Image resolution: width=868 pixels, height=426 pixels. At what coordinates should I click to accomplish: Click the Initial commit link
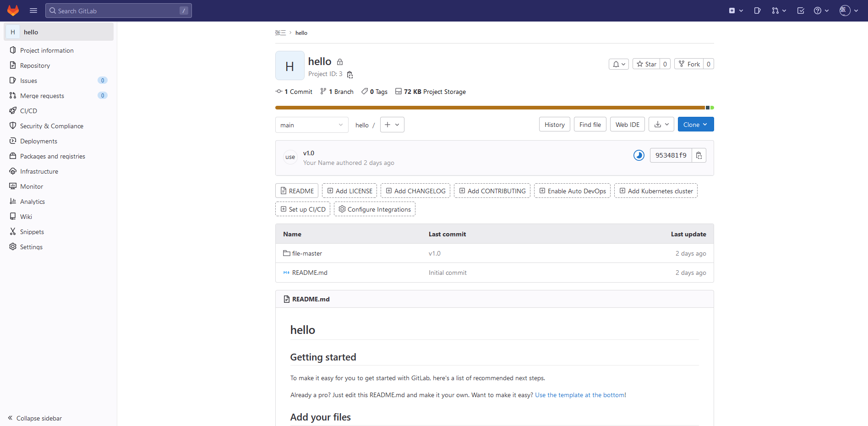tap(448, 273)
